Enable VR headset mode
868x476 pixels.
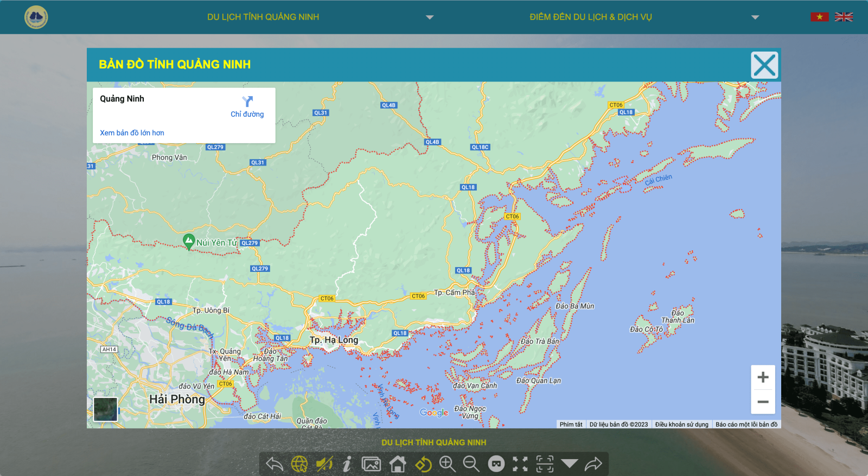click(496, 464)
